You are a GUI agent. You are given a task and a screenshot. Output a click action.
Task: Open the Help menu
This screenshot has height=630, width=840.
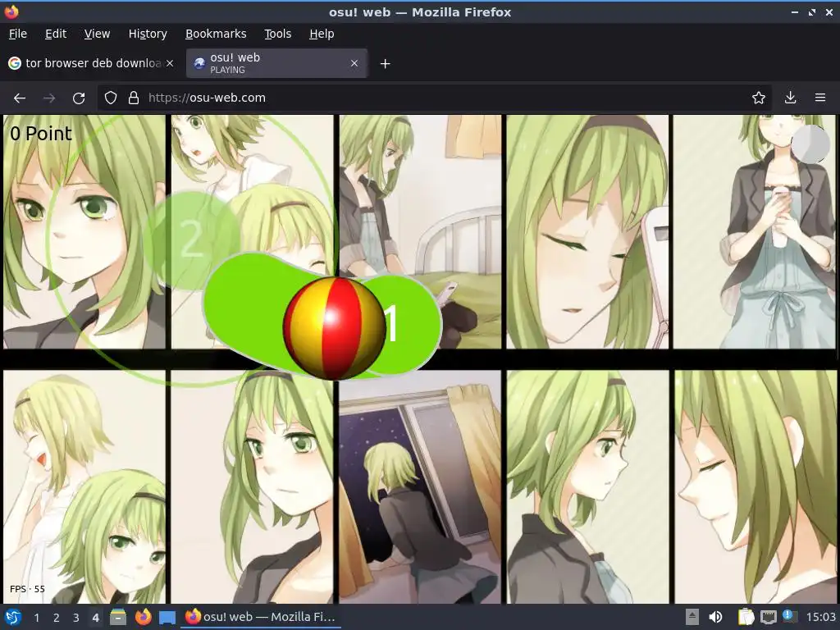pyautogui.click(x=322, y=34)
